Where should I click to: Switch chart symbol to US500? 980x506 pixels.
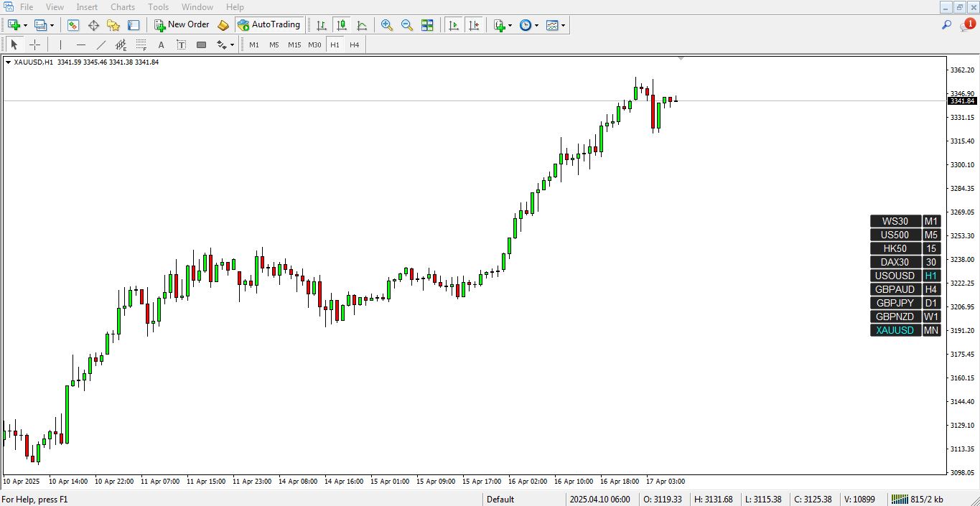895,235
